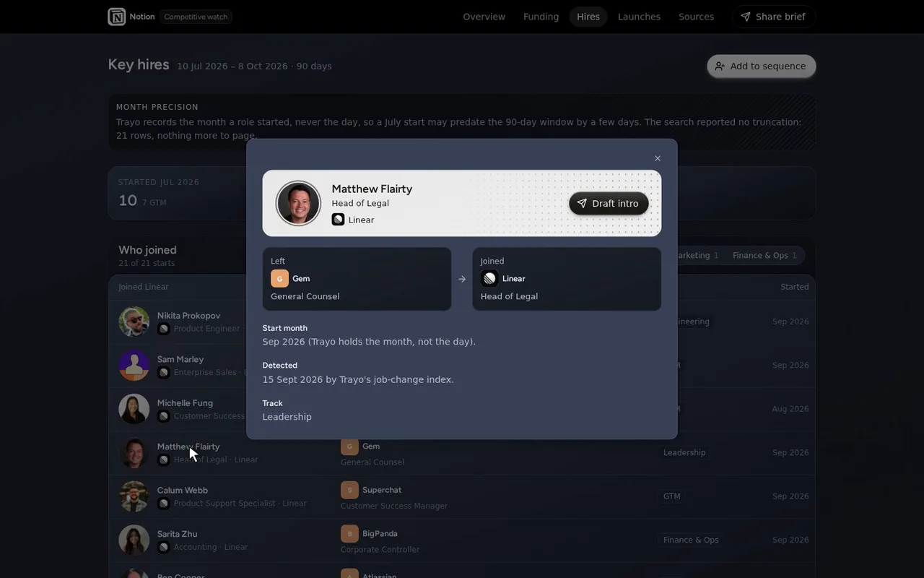924x578 pixels.
Task: Click the GTM tag in Calum Webb's row
Action: (671, 496)
